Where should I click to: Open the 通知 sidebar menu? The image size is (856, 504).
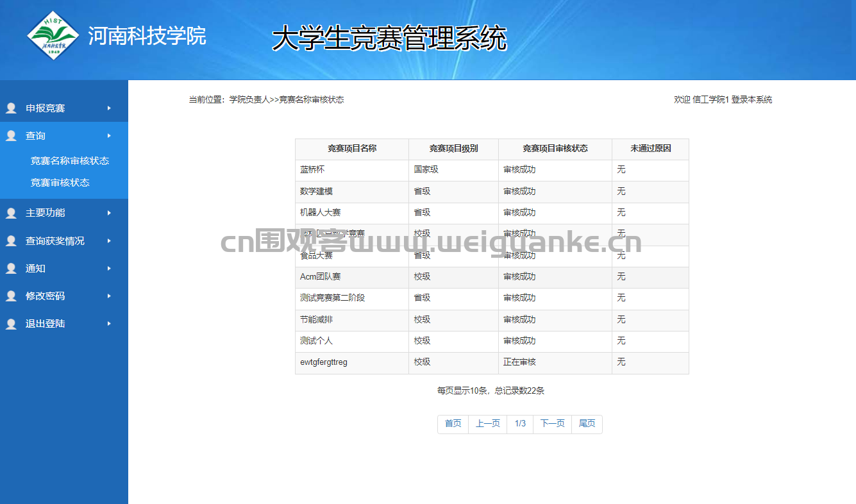coord(64,269)
